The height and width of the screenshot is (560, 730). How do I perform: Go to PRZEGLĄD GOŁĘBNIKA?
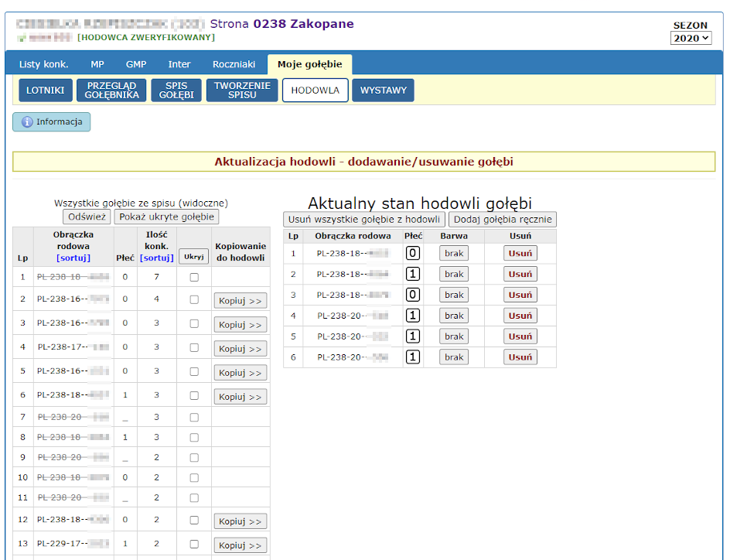[x=111, y=90]
